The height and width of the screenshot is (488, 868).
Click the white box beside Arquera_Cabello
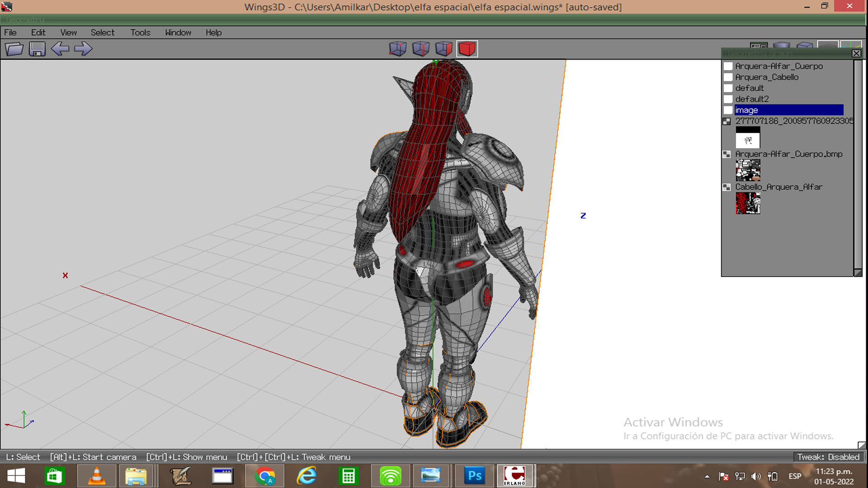pyautogui.click(x=728, y=77)
